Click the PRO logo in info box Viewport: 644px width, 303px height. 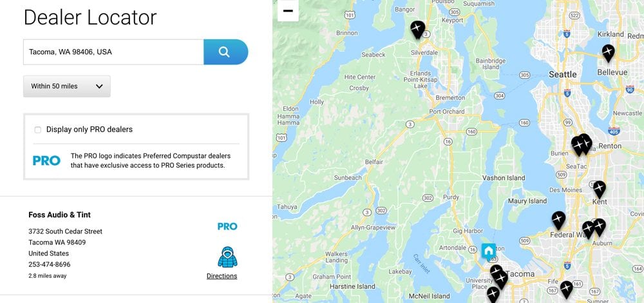46,161
